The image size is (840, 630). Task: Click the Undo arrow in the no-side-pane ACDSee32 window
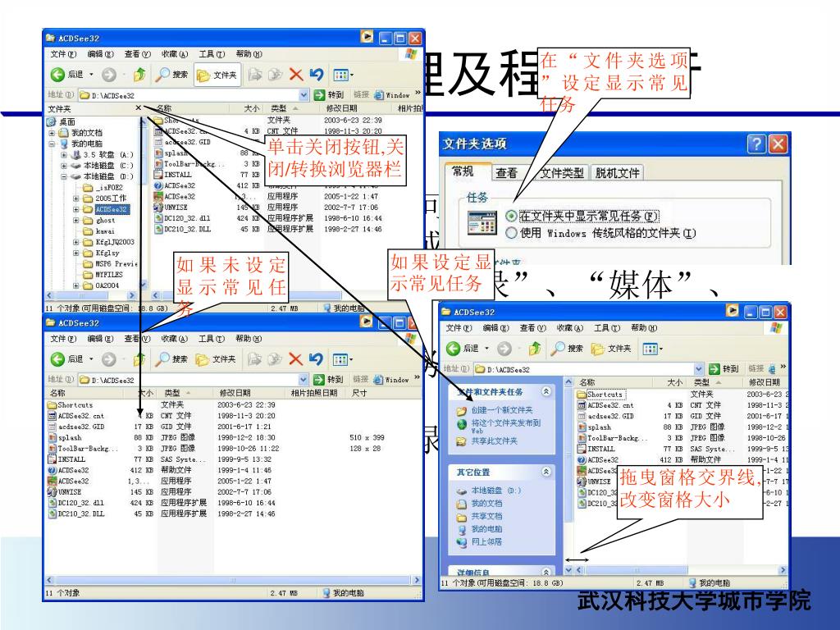point(316,359)
